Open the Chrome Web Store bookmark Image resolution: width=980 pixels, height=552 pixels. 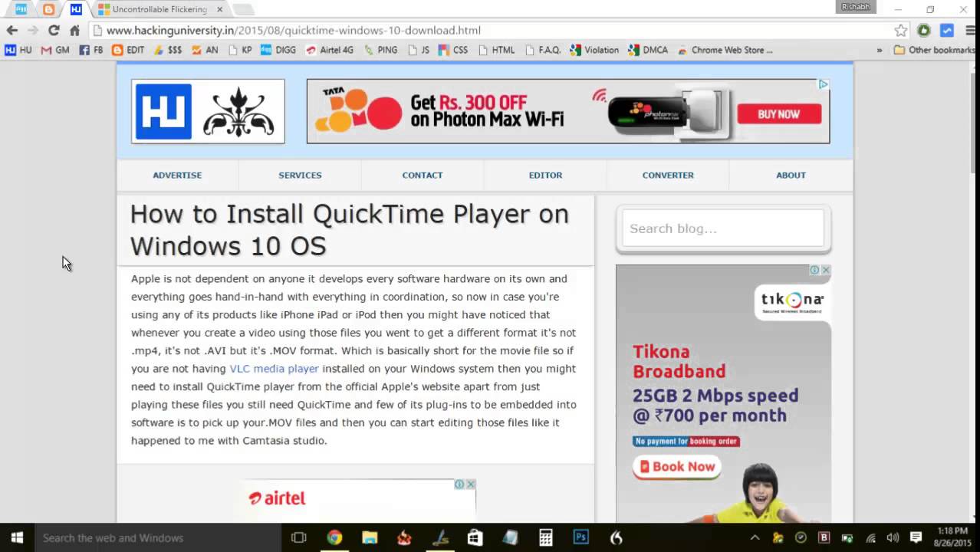pyautogui.click(x=725, y=50)
